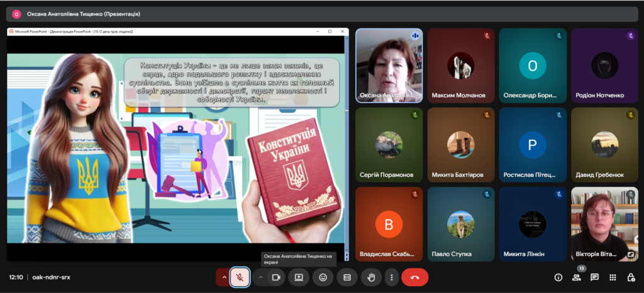Select Вікторія's video tile
644x293 pixels.
[x=604, y=223]
